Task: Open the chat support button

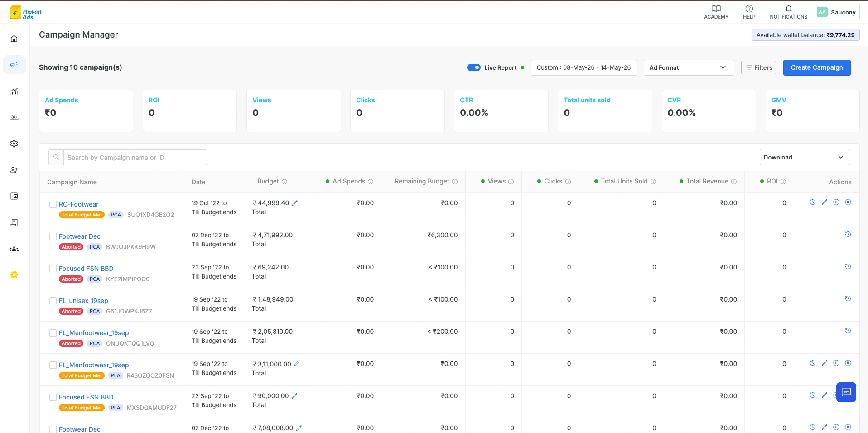Action: point(846,392)
